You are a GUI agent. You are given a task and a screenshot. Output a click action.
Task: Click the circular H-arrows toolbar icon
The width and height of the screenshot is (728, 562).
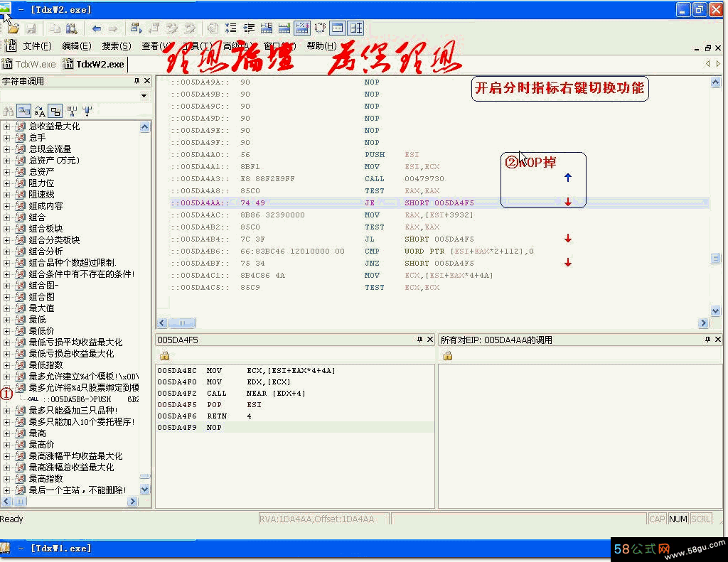[320, 28]
